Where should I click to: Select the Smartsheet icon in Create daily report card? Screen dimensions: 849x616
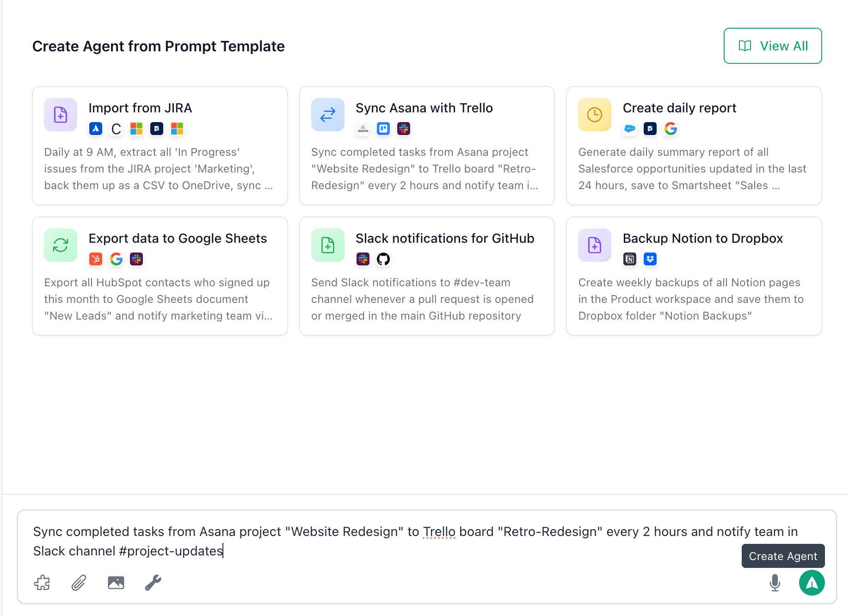(650, 129)
